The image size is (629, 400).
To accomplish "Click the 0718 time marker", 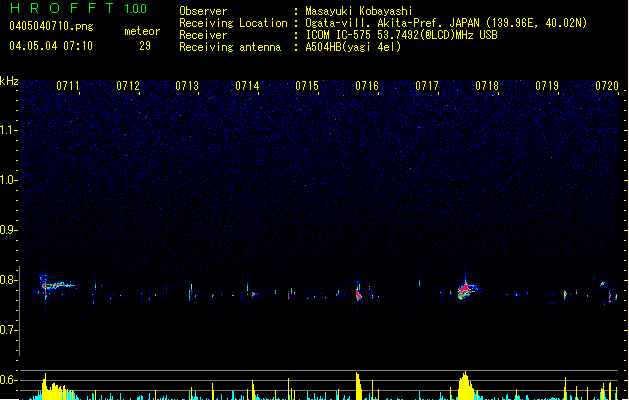I will click(487, 86).
